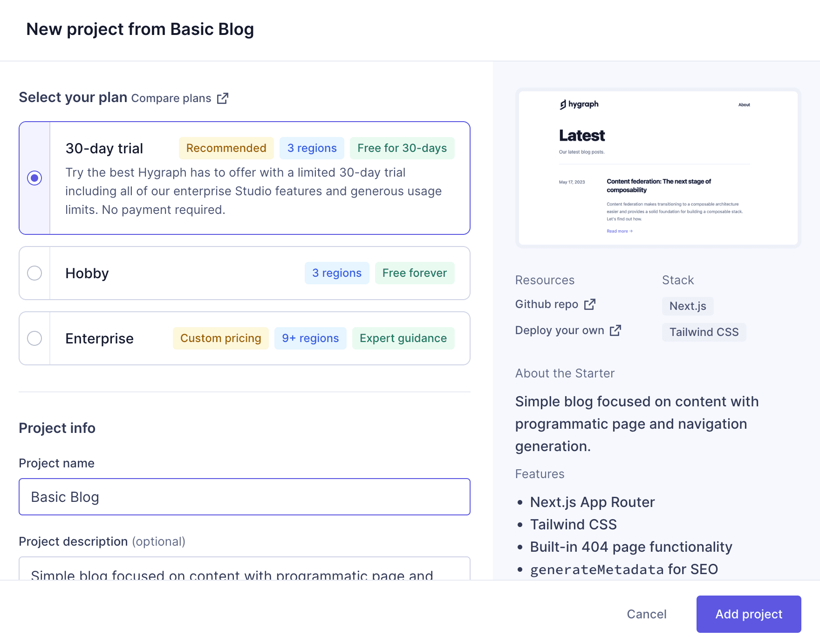
Task: Click the Hygraph logo in preview
Action: pyautogui.click(x=579, y=104)
